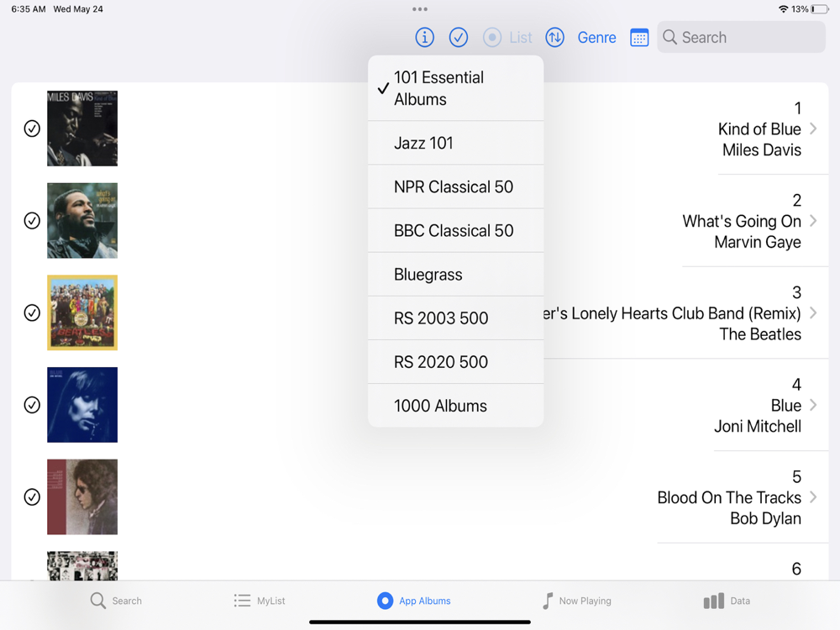Open the Search tab magnifier icon
840x630 pixels.
click(x=98, y=601)
